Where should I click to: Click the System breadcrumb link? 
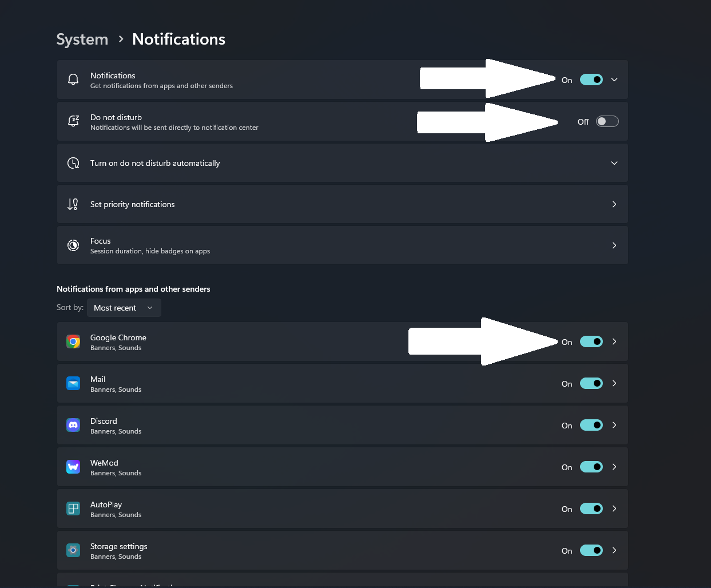pos(82,39)
